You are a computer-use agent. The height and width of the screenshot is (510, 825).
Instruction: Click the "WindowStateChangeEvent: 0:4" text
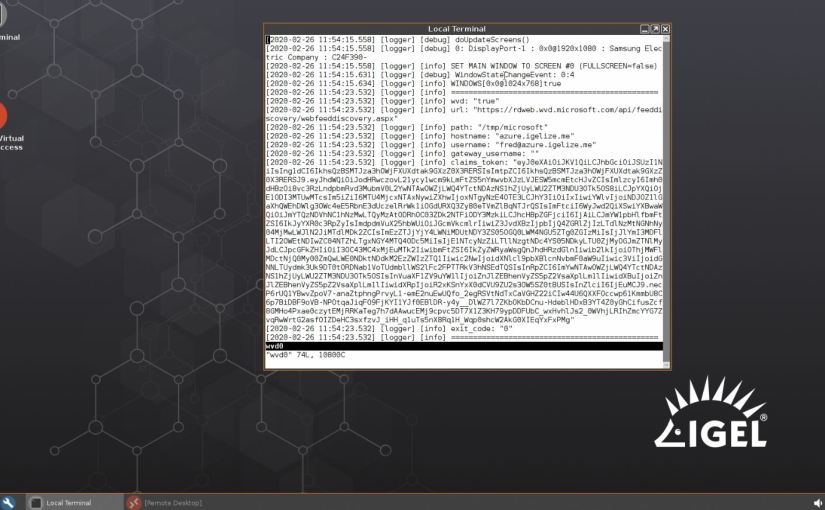tap(515, 75)
